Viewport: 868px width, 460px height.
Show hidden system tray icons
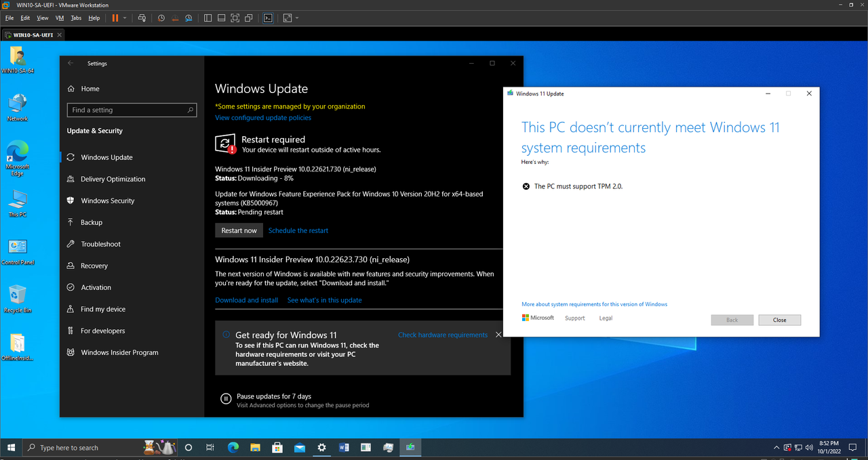tap(776, 447)
